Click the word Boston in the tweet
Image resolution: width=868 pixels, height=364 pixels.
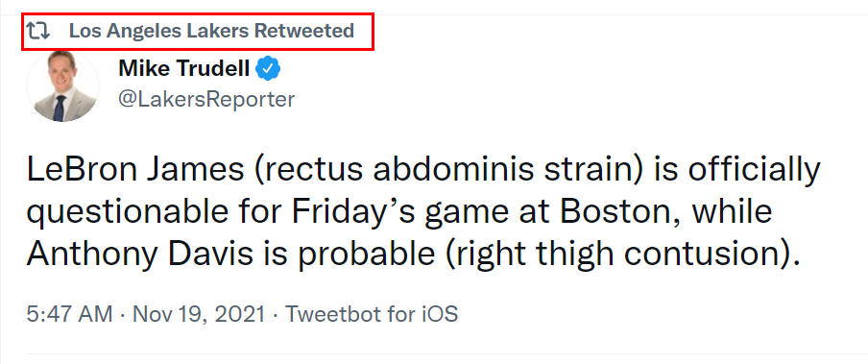(x=618, y=212)
